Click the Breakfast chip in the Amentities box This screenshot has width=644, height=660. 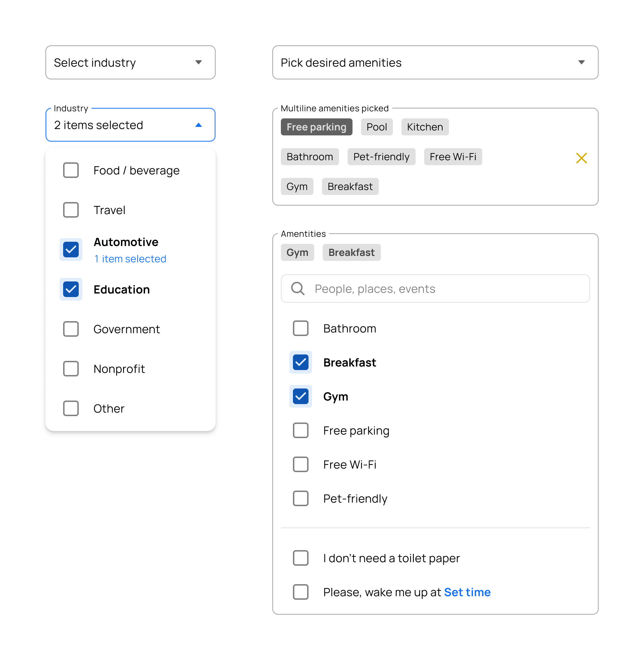(351, 252)
